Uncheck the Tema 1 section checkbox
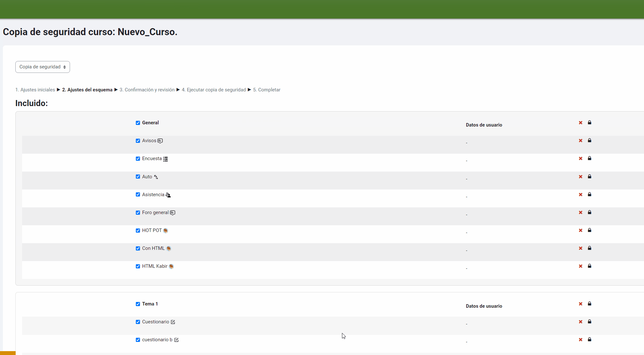The image size is (644, 355). click(138, 304)
